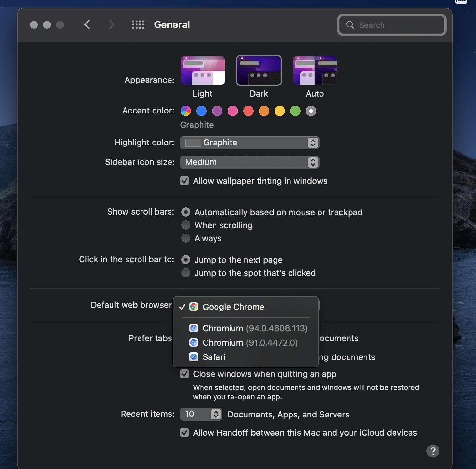This screenshot has height=469, width=476.
Task: Go forward with the right chevron
Action: pos(112,24)
